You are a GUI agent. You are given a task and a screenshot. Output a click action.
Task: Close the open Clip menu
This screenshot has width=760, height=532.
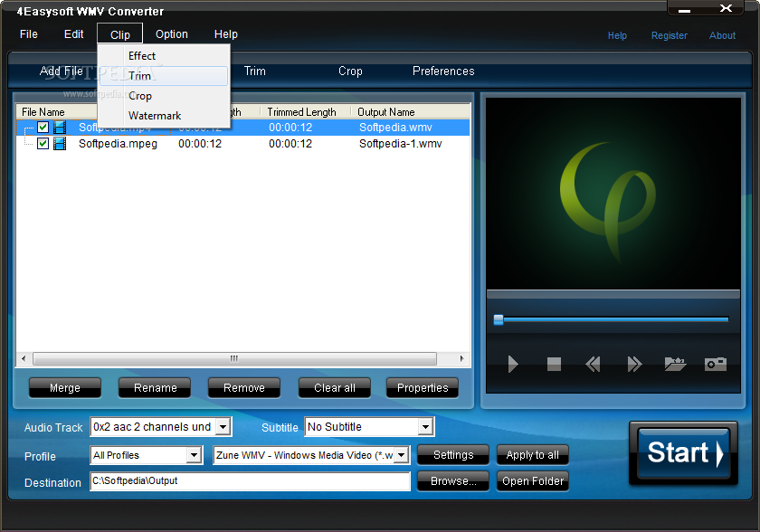tap(119, 34)
